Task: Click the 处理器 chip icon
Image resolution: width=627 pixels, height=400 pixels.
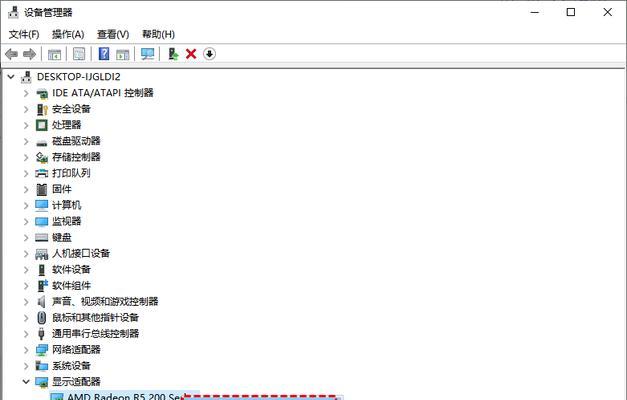Action: [42, 125]
